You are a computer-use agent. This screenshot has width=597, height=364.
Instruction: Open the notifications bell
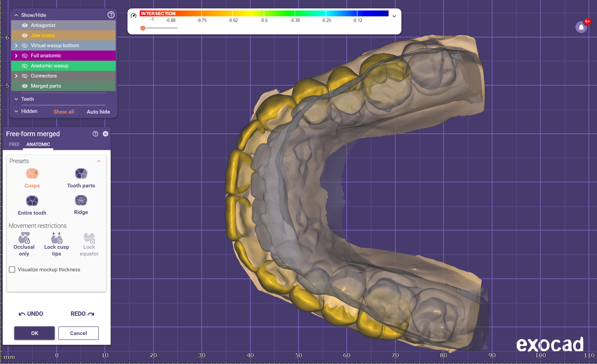[581, 27]
